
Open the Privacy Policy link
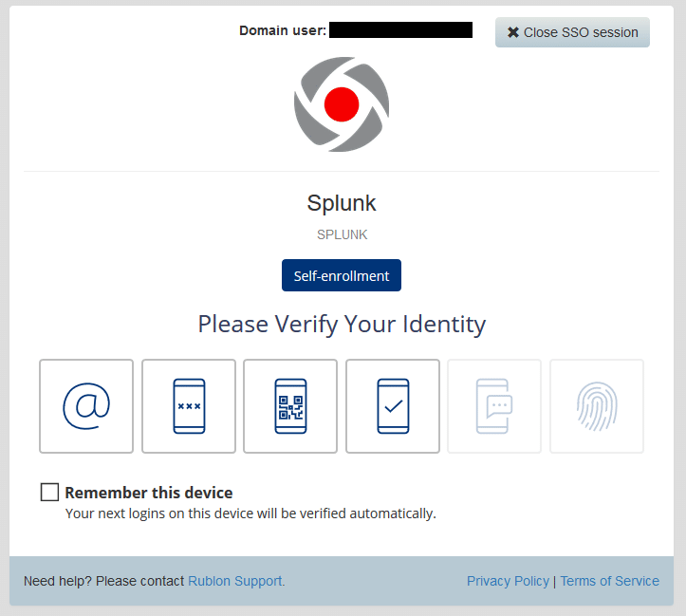(x=508, y=581)
